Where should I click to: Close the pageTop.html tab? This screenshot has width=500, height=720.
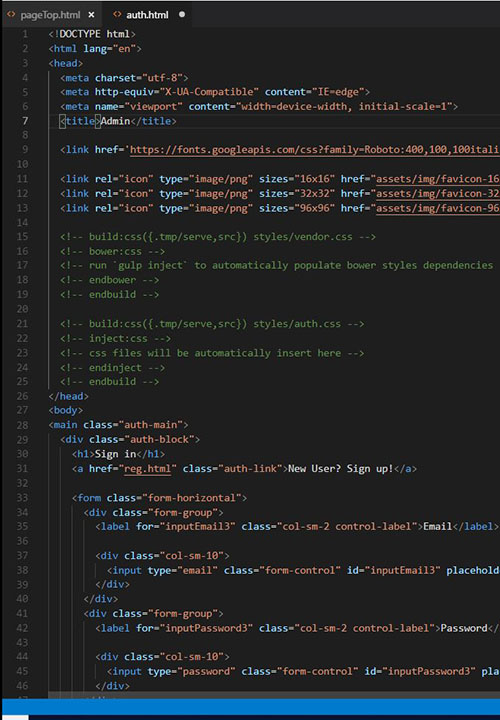pos(91,15)
